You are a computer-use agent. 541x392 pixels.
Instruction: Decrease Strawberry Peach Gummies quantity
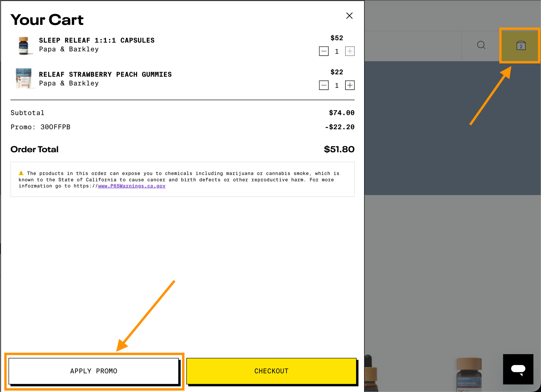(x=324, y=85)
